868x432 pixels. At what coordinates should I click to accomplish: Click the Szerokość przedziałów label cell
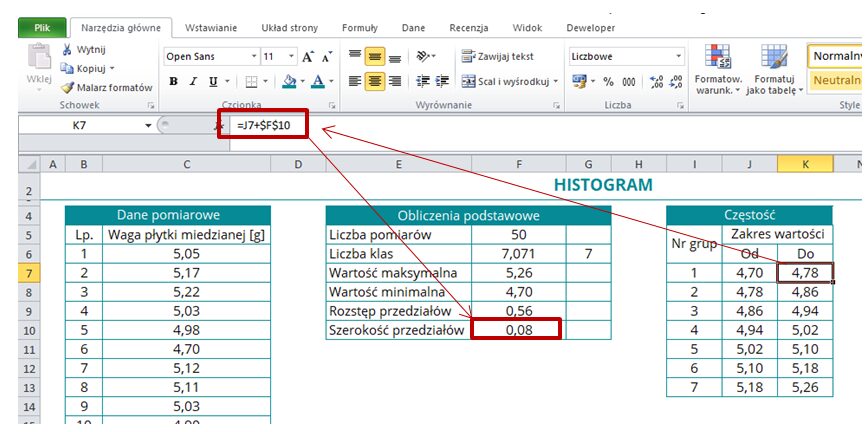click(399, 330)
